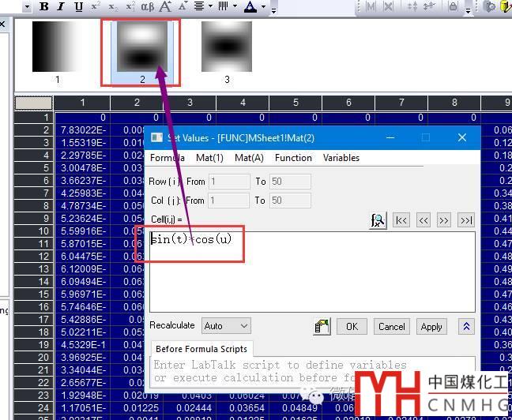The height and width of the screenshot is (420, 512).
Task: Click the Col To input field
Action: tap(290, 201)
